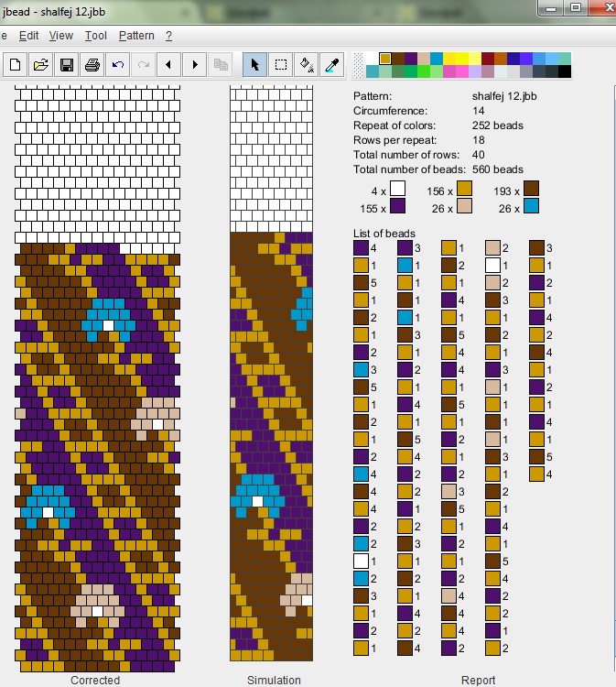Maximize the jbead window
The width and height of the screenshot is (616, 687).
(575, 7)
